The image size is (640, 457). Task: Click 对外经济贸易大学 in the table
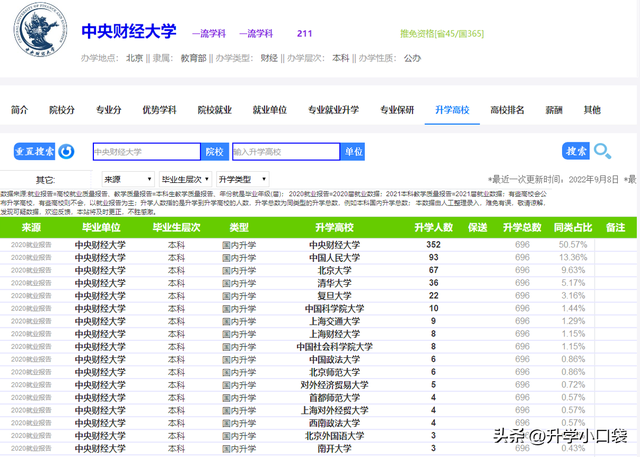tap(334, 384)
